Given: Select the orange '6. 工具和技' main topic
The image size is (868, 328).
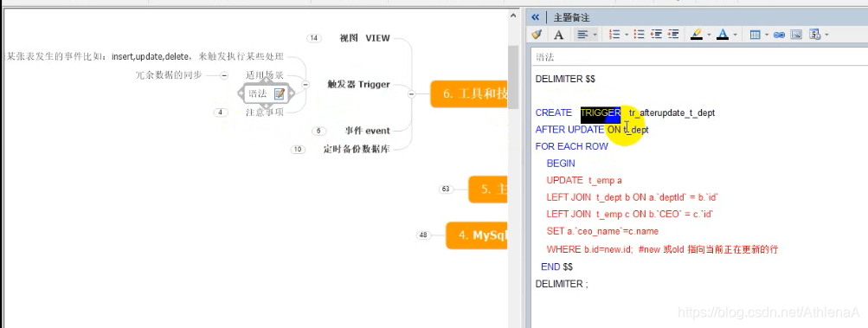Looking at the screenshot, I should pos(469,93).
